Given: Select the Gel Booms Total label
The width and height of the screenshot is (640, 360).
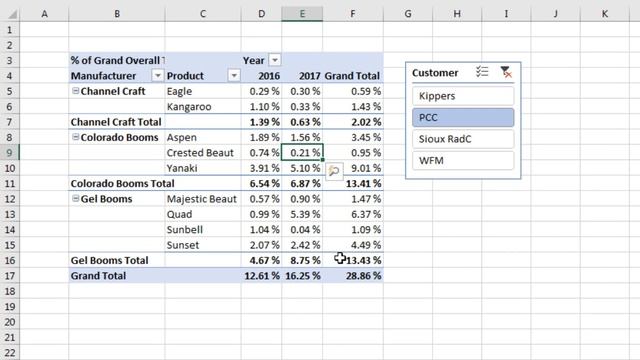Looking at the screenshot, I should click(117, 260).
